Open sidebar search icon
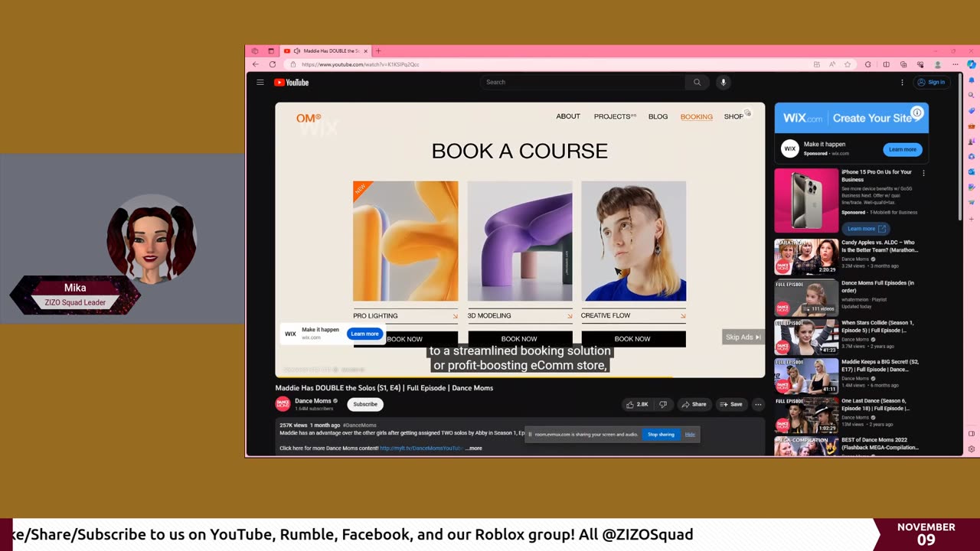 (x=972, y=95)
